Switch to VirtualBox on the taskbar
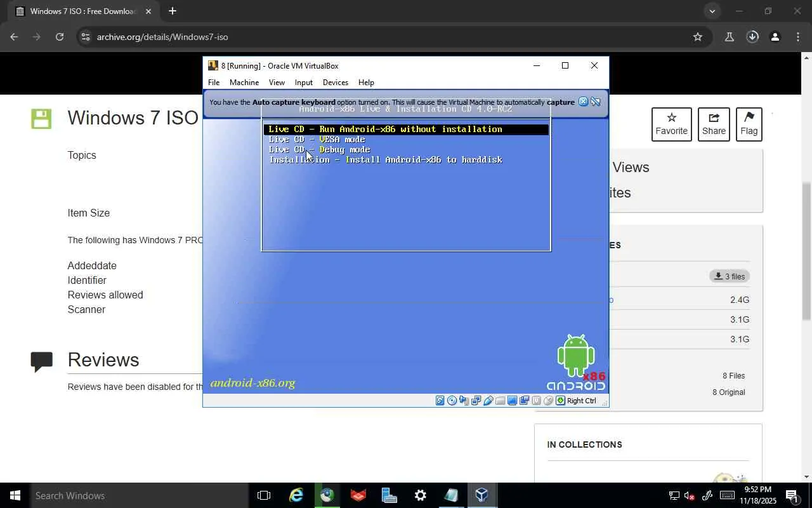Screen dimensions: 812x508 (482, 495)
